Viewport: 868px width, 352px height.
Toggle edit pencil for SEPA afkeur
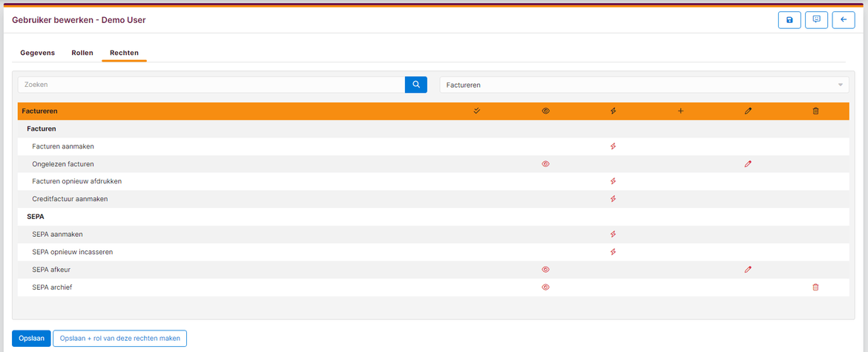pyautogui.click(x=748, y=270)
